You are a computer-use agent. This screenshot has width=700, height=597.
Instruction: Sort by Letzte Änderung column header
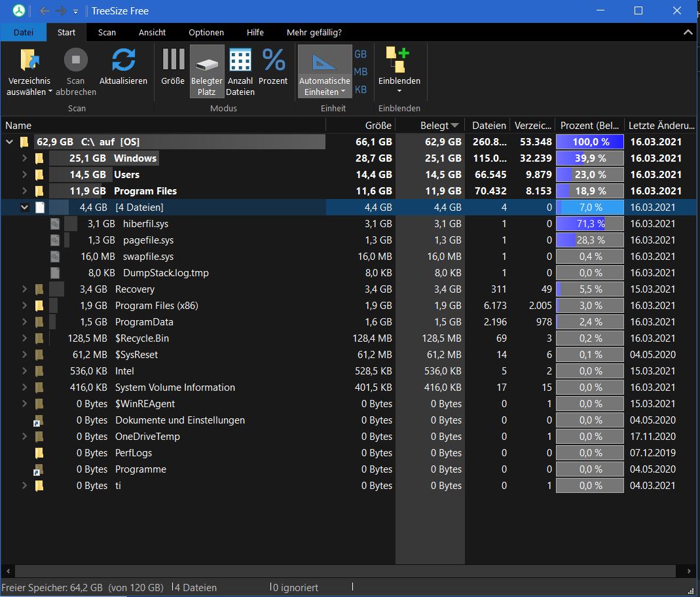(661, 126)
